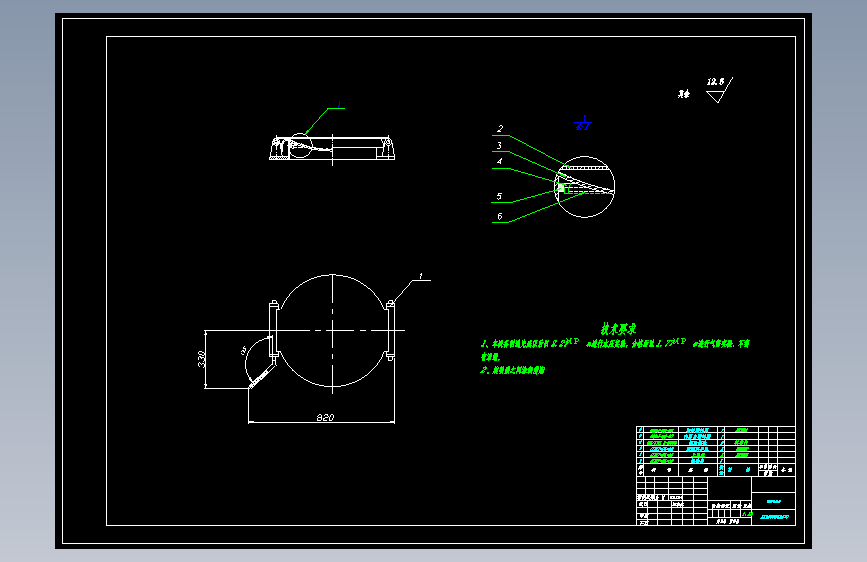867x562 pixels.
Task: Select callout number 2 in detail view
Action: pos(500,128)
